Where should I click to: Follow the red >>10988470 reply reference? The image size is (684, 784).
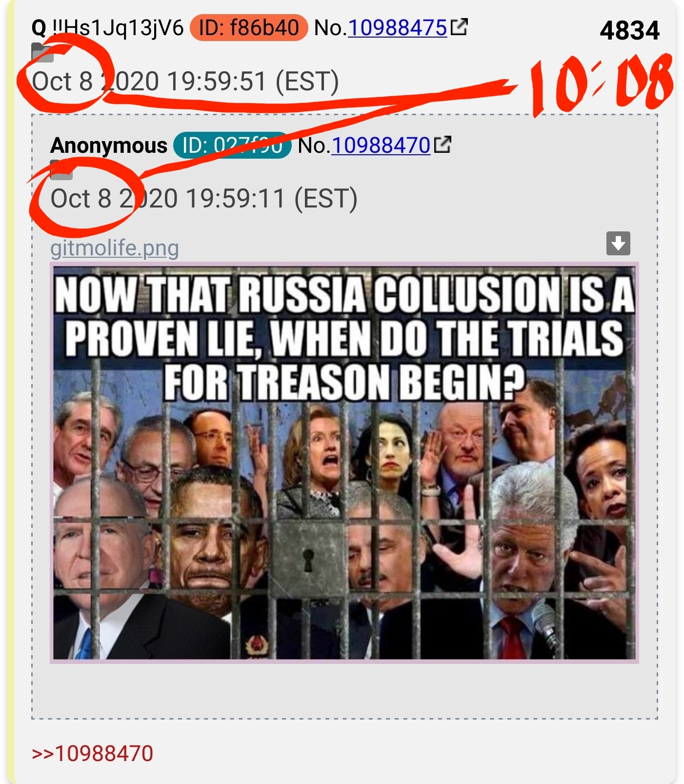pos(92,753)
